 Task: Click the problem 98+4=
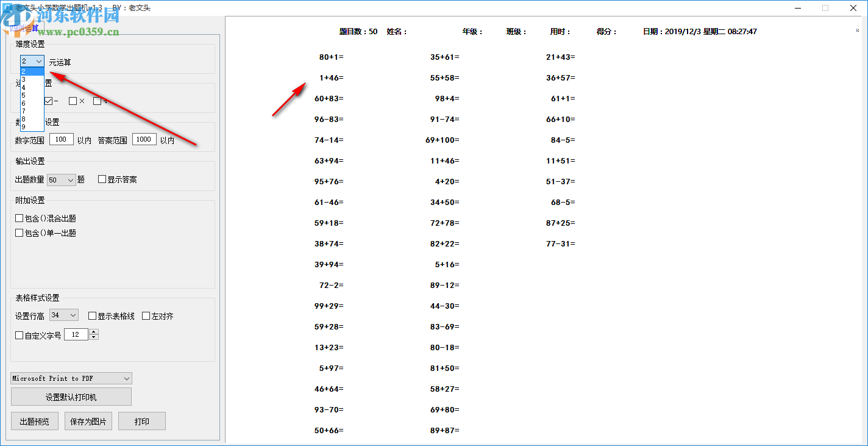pos(447,98)
